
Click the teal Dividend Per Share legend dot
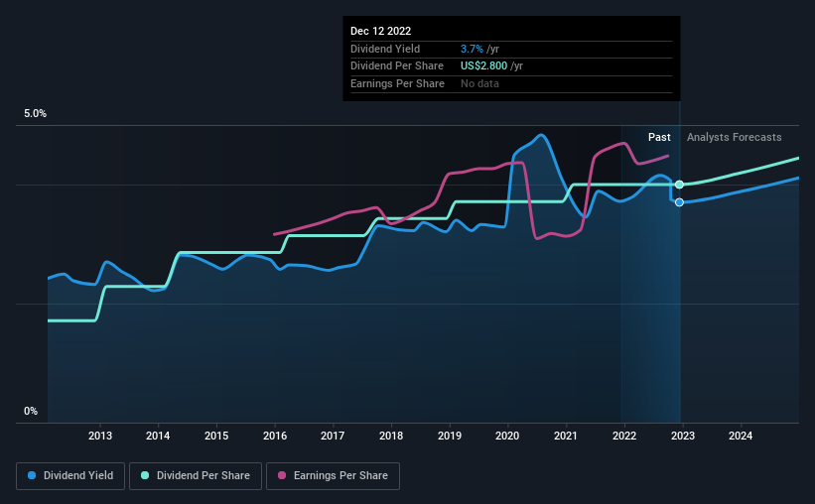(145, 475)
